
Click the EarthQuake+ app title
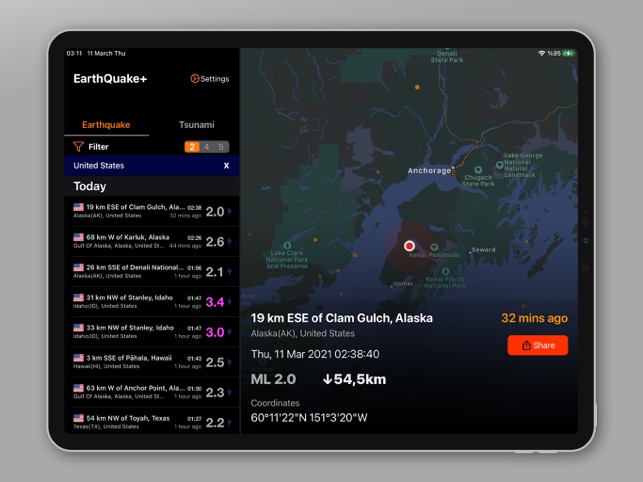110,79
